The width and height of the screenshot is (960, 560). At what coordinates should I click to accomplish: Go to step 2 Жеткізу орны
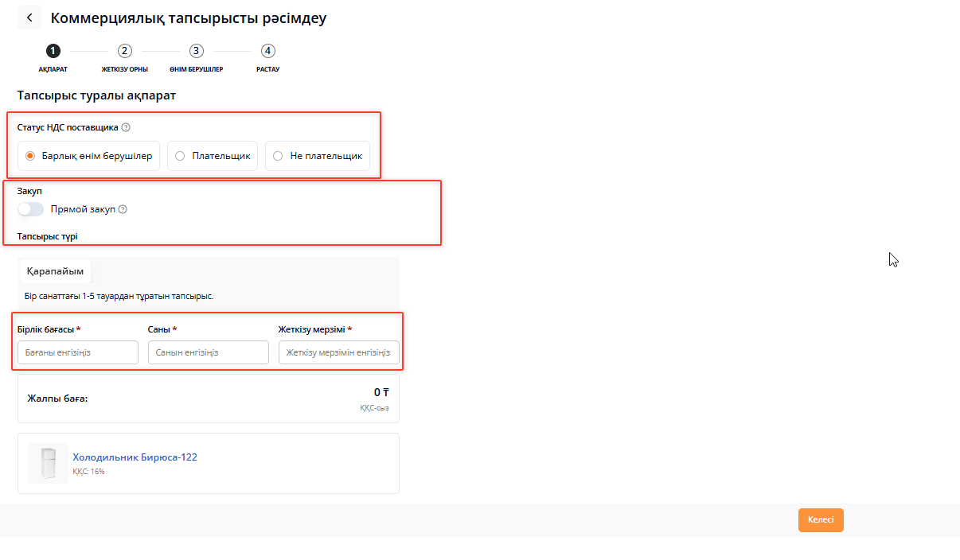[x=125, y=51]
